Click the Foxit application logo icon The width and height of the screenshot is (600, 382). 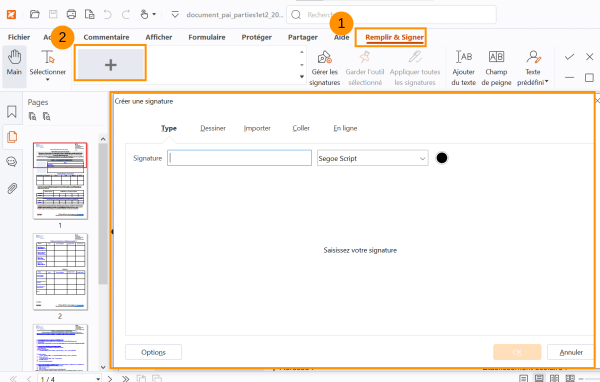tap(11, 15)
